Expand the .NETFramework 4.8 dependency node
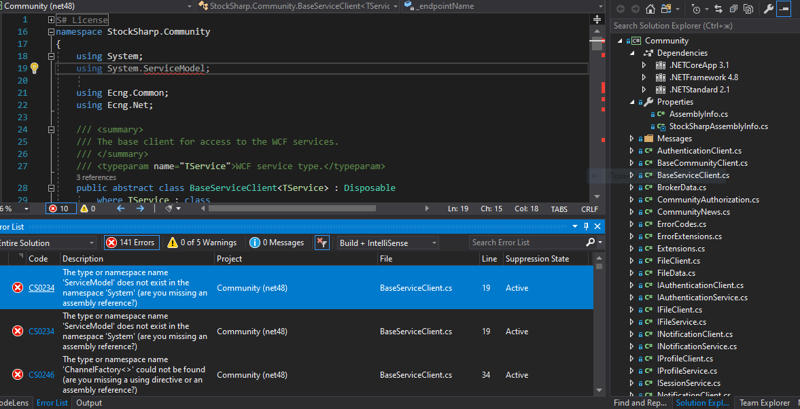Screen dimensions: 800x409 pyautogui.click(x=644, y=78)
